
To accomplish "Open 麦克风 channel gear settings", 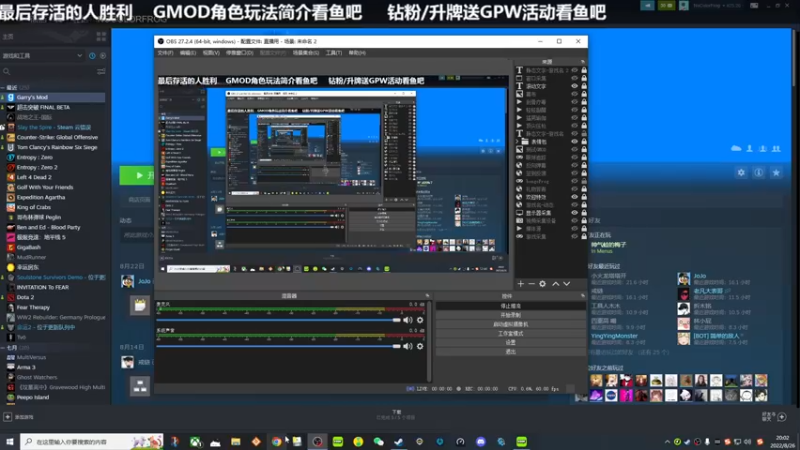I will [x=420, y=320].
